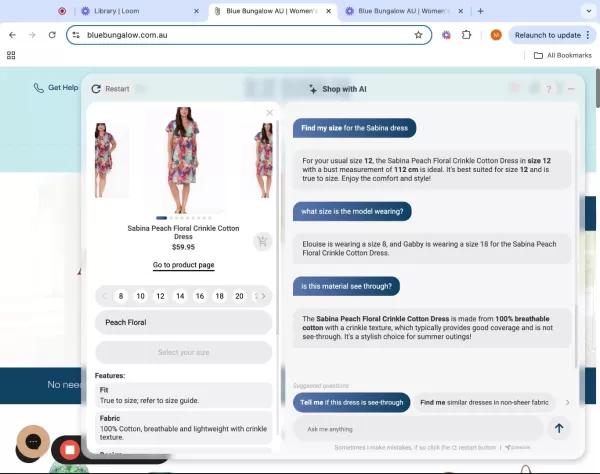Viewport: 600px width, 474px height.
Task: Go forward in browser history
Action: [x=32, y=35]
